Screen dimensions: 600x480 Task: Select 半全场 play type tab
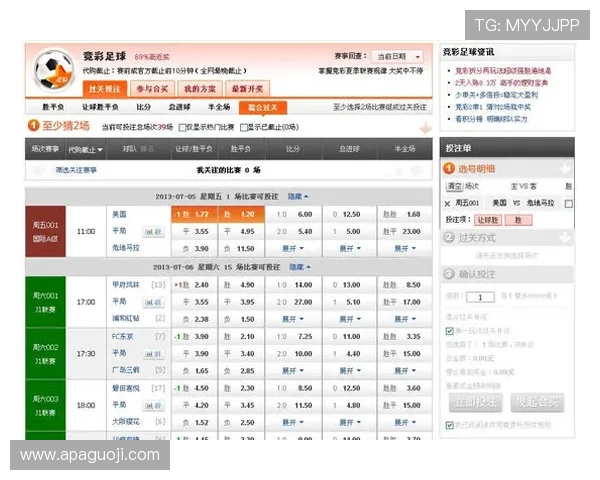[219, 107]
